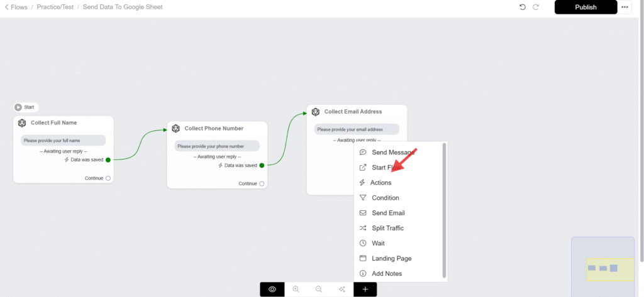
Task: Click the Continue connector on Collect Full Name
Action: [x=108, y=178]
